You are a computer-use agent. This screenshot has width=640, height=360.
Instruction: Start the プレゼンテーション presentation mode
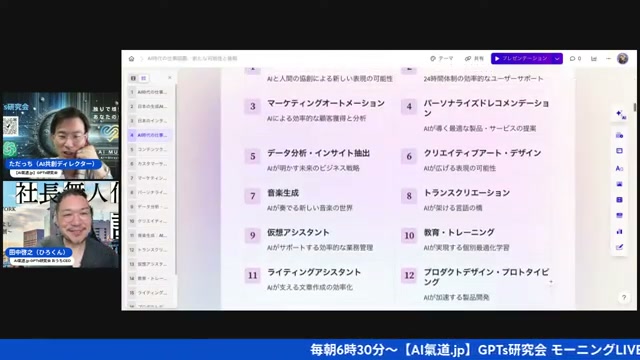click(x=522, y=59)
